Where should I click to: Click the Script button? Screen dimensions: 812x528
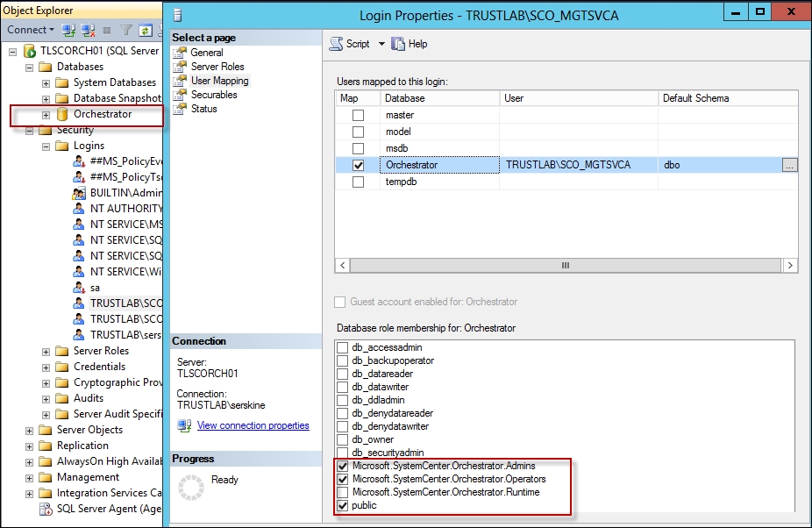[350, 44]
